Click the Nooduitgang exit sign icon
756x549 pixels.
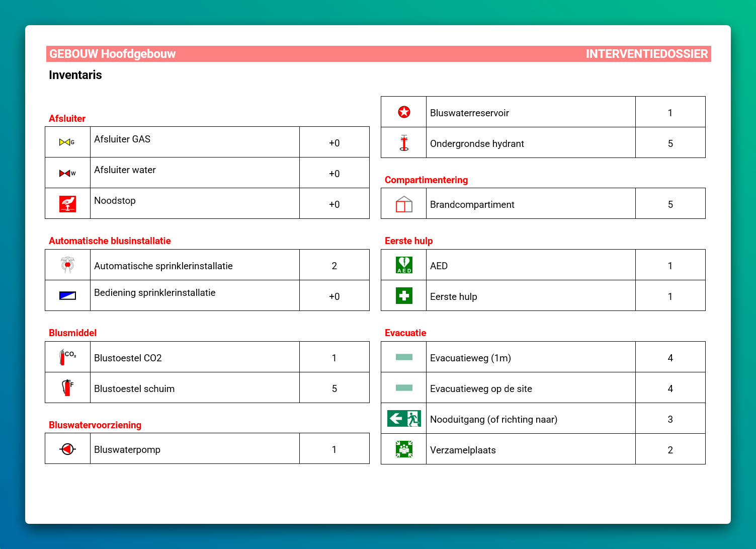(404, 419)
